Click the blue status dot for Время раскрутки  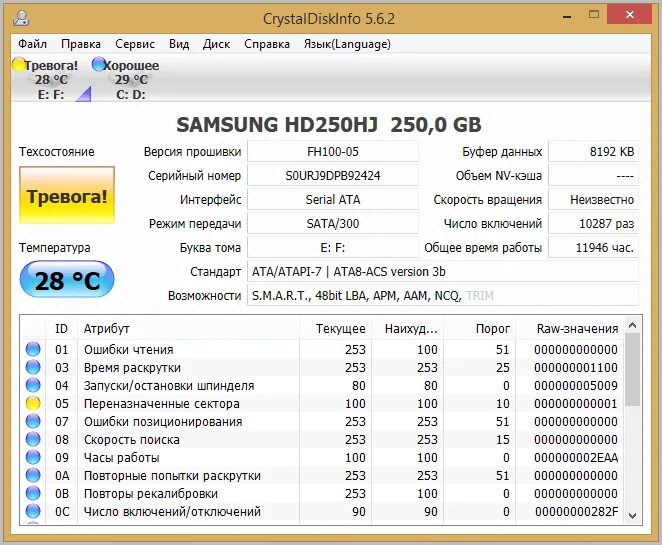[x=33, y=367]
